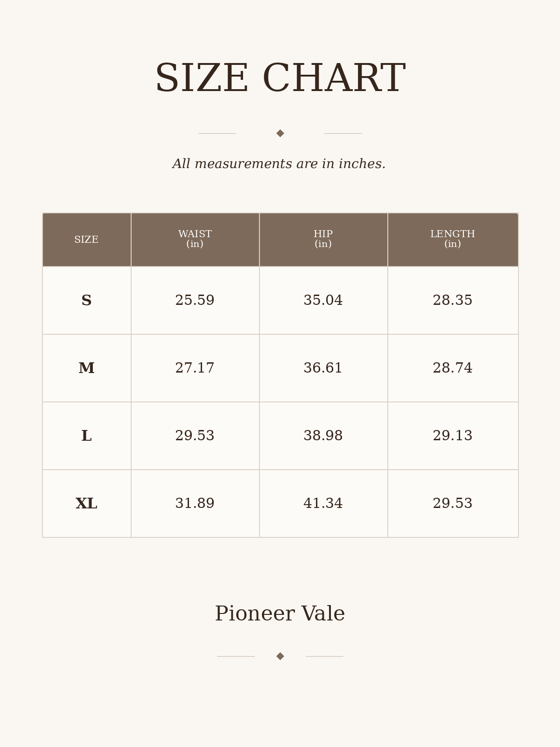The width and height of the screenshot is (560, 747).
Task: Click the 'All measurements are in inches' note
Action: pyautogui.click(x=279, y=164)
